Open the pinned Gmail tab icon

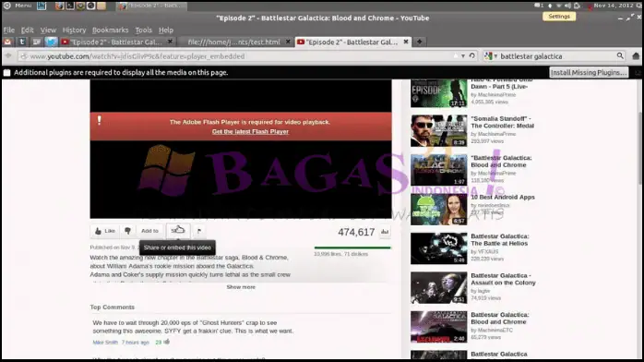tap(7, 42)
